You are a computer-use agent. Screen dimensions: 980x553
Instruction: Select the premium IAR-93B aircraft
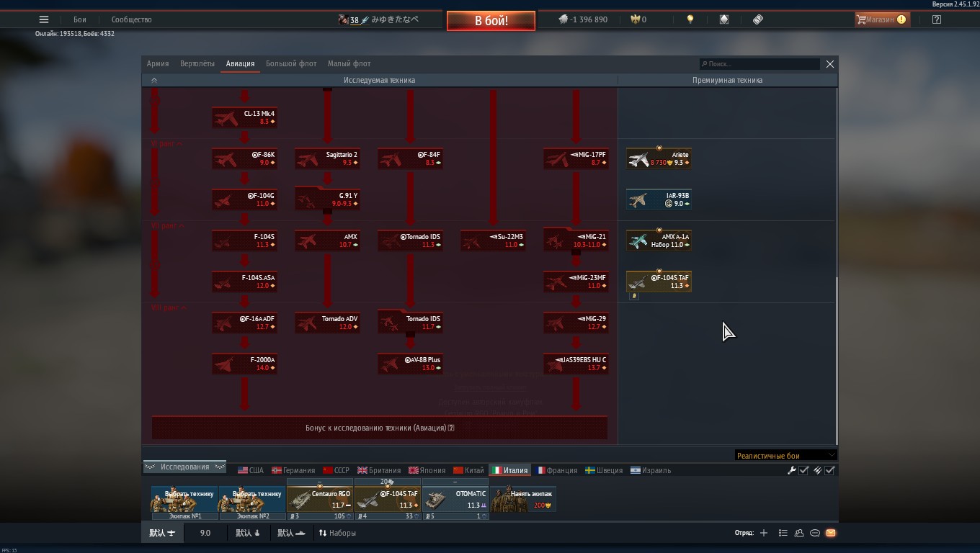pos(659,199)
